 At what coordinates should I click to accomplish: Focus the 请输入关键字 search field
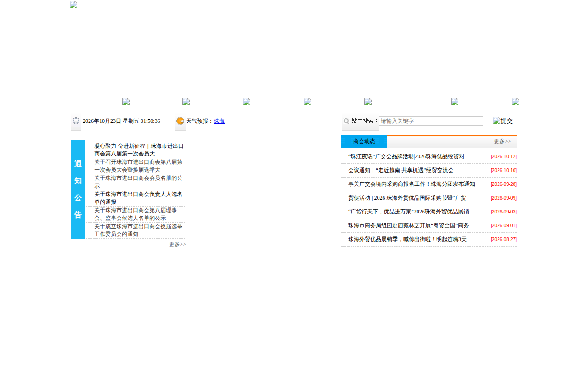431,121
